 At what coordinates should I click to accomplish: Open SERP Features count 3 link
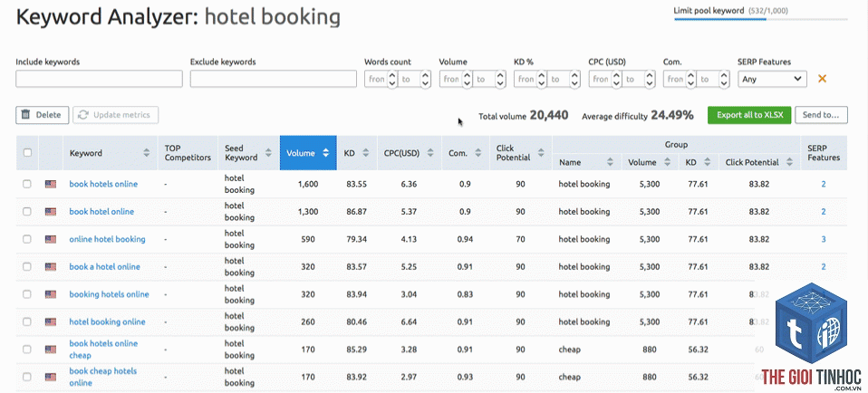click(x=824, y=239)
